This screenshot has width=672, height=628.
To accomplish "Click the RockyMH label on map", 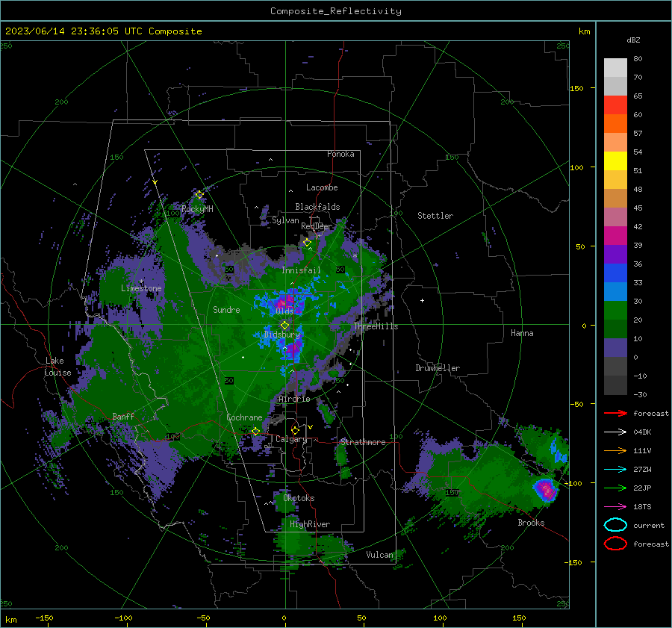I will click(197, 209).
